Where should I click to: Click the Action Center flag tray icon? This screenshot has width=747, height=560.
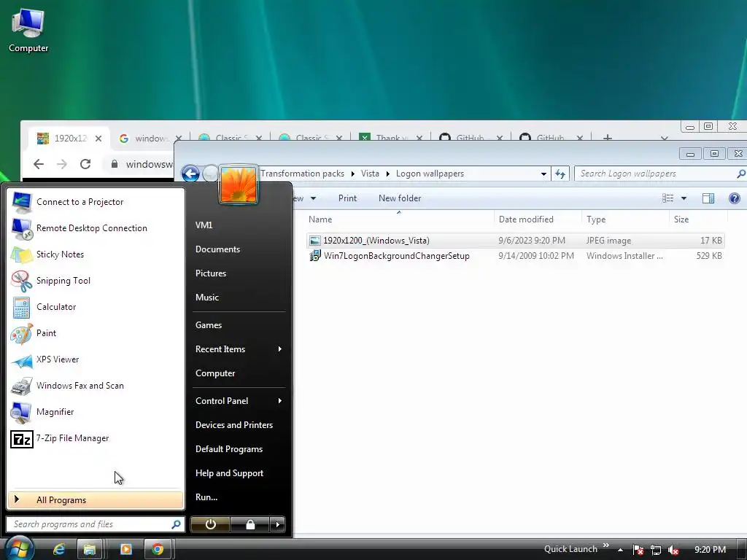pyautogui.click(x=638, y=550)
